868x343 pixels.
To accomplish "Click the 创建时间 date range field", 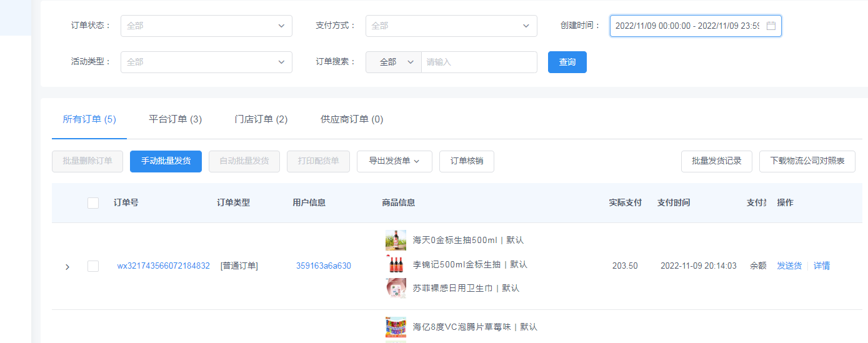I will click(696, 26).
